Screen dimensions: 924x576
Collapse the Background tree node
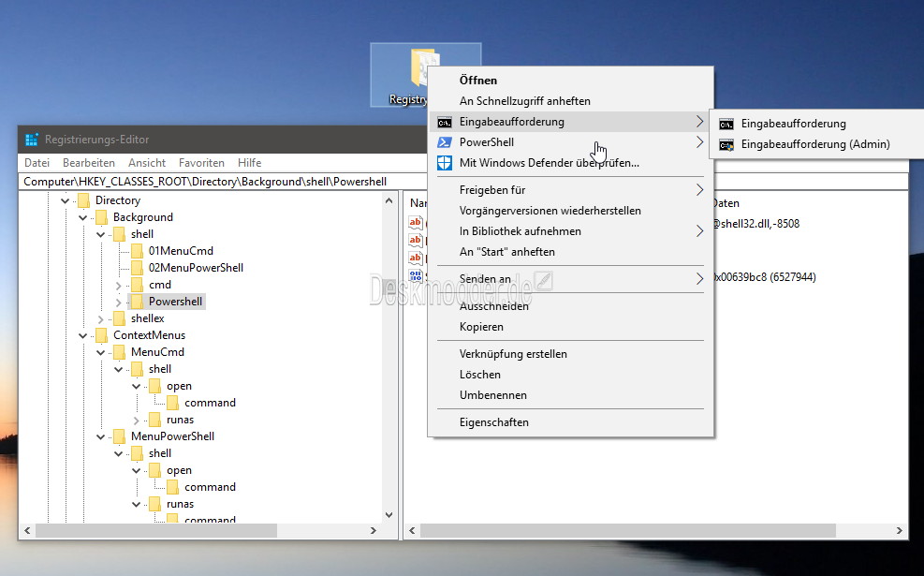pos(82,217)
